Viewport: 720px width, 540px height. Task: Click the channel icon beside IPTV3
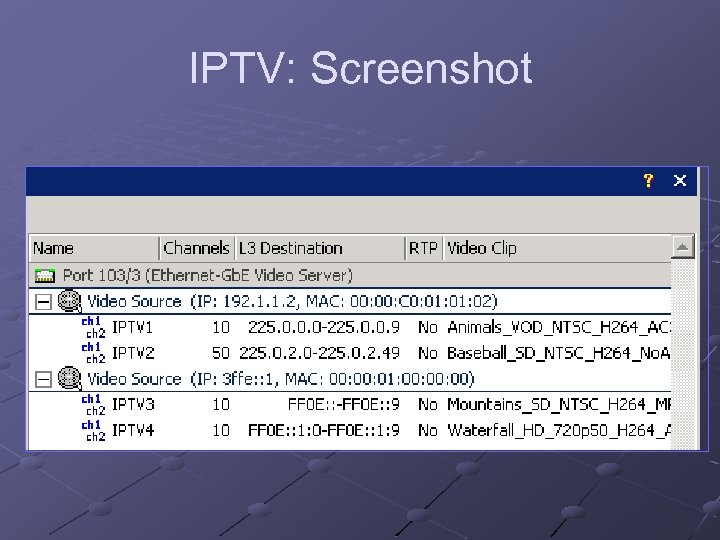[93, 405]
